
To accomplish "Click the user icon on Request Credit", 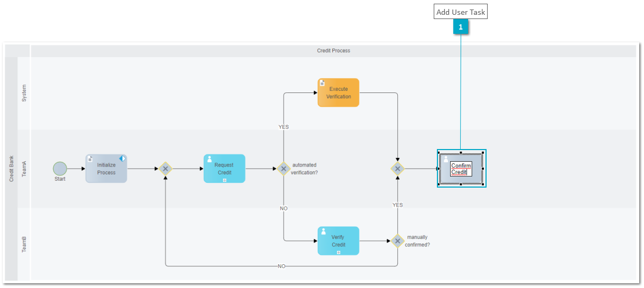I will tap(209, 159).
